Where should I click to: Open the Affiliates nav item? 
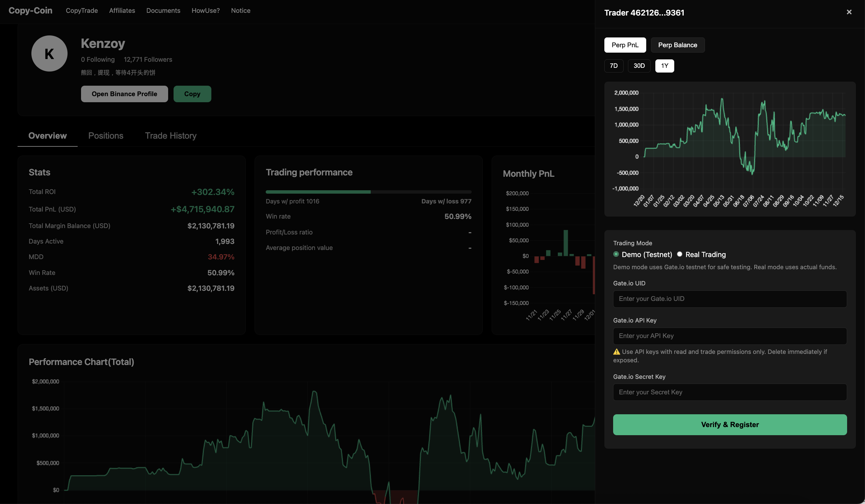pos(122,11)
